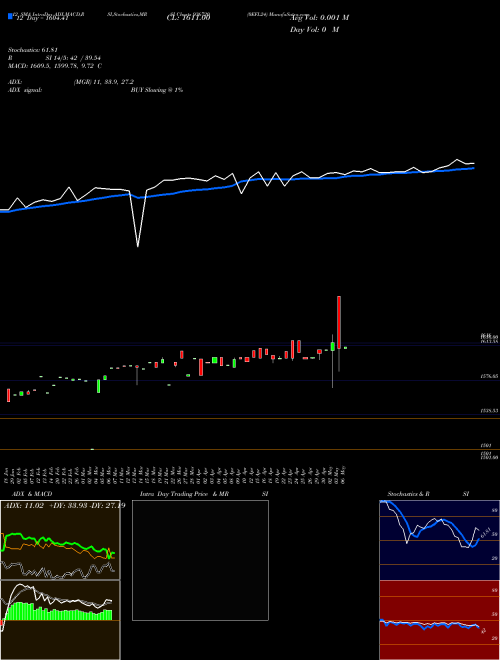Screen dimensions: 500x660
Task: Click the 'Stochastics & RSI' panel title
Action: (428, 494)
